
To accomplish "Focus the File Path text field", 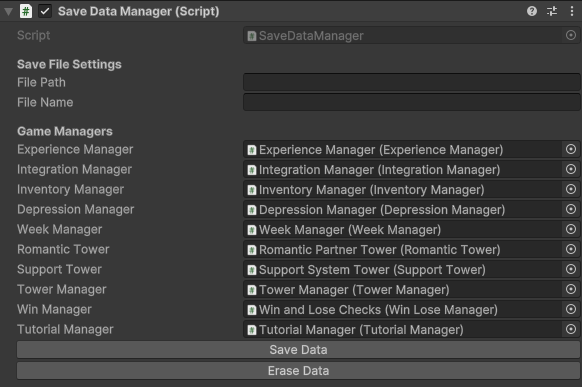I will tap(412, 82).
